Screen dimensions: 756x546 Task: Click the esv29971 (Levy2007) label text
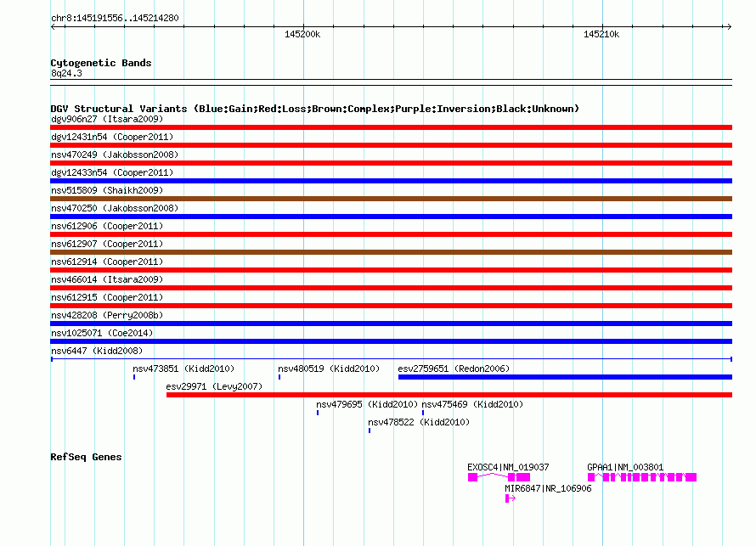[x=214, y=386]
